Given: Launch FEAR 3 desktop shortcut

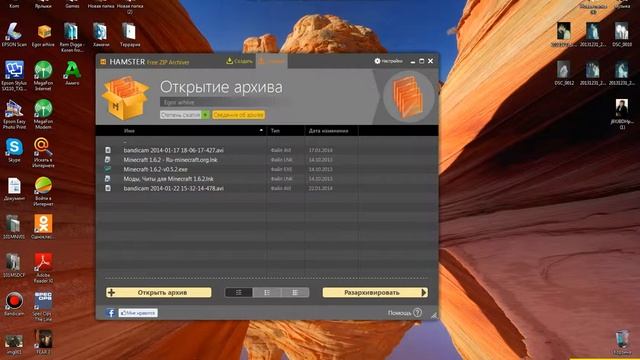Looking at the screenshot, I should [x=43, y=342].
